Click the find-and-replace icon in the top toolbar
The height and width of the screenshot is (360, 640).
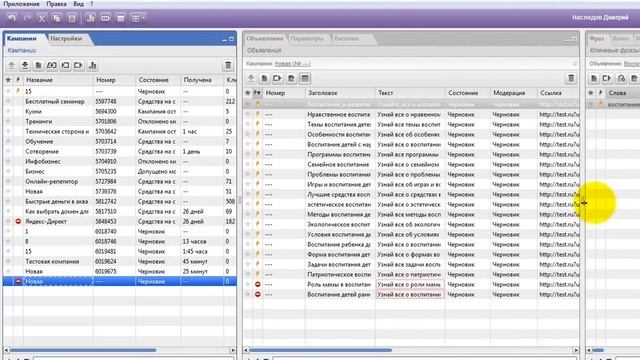point(105,18)
